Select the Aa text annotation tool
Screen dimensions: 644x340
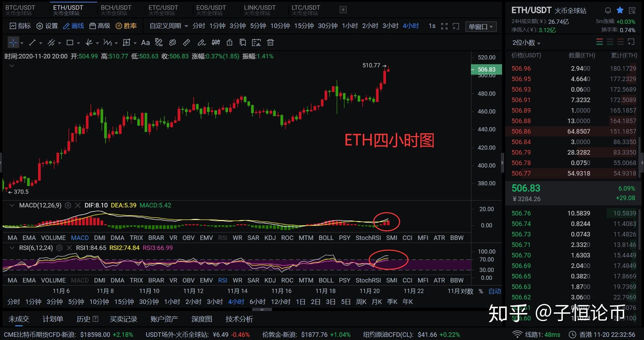[x=145, y=43]
